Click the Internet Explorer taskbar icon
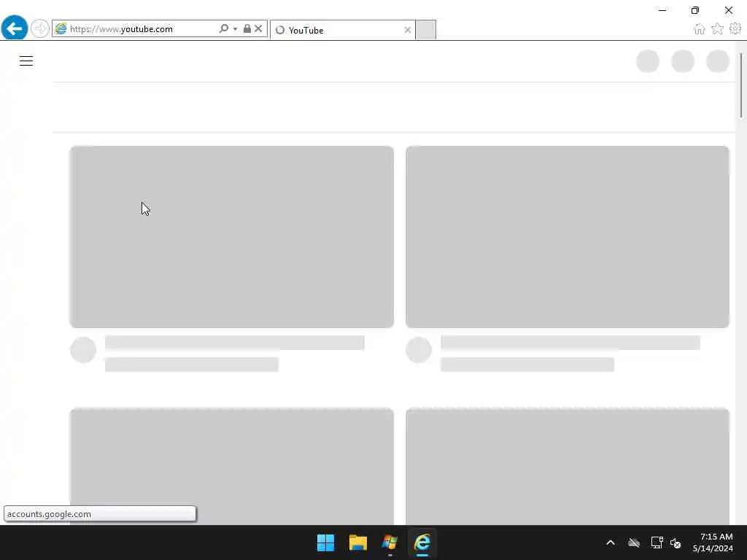The image size is (747, 560). tap(422, 542)
